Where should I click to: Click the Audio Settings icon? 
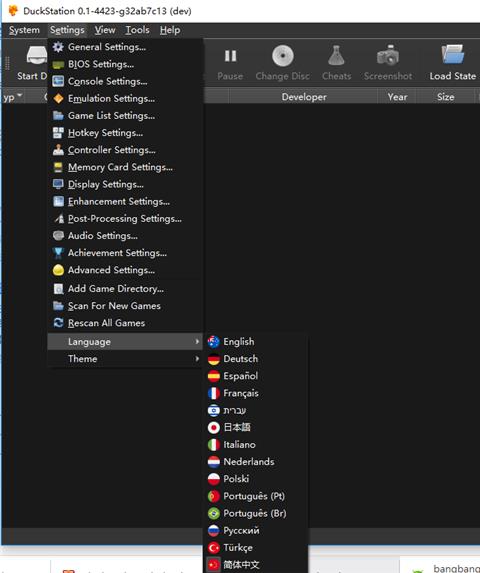click(58, 236)
